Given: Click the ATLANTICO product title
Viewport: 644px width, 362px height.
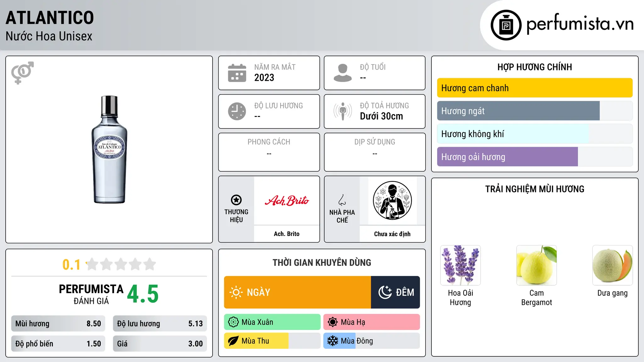Looking at the screenshot, I should click(x=50, y=18).
